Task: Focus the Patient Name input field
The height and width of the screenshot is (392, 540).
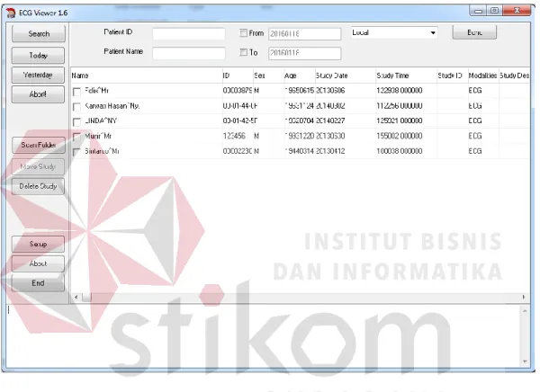Action: tap(189, 53)
